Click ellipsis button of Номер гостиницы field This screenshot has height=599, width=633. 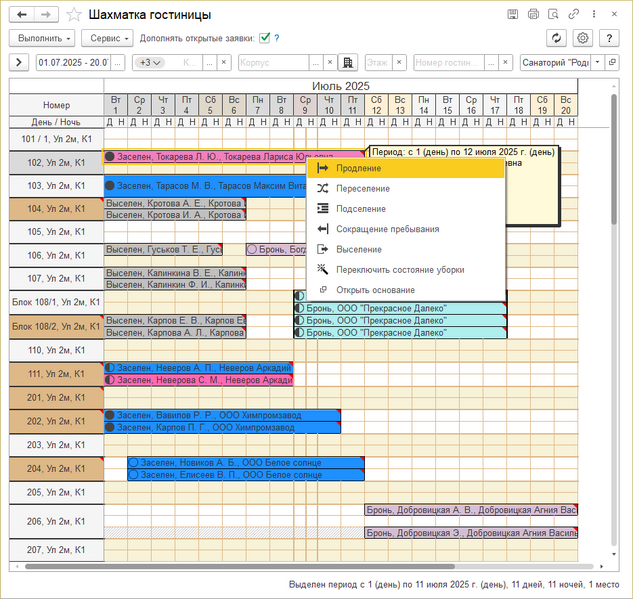pos(491,63)
